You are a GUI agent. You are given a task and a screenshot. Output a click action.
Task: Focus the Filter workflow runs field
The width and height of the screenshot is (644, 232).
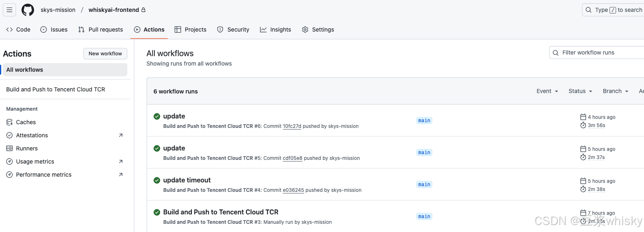click(x=597, y=52)
